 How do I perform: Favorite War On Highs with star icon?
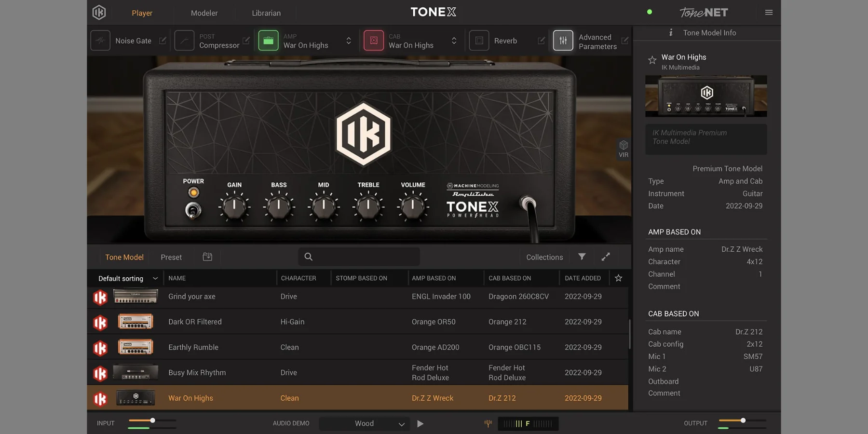coord(652,60)
